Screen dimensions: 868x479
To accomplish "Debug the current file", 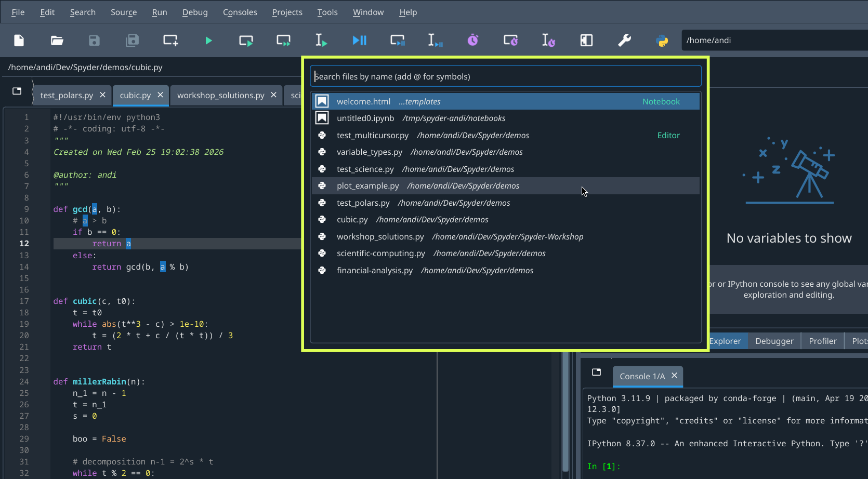I will (359, 41).
